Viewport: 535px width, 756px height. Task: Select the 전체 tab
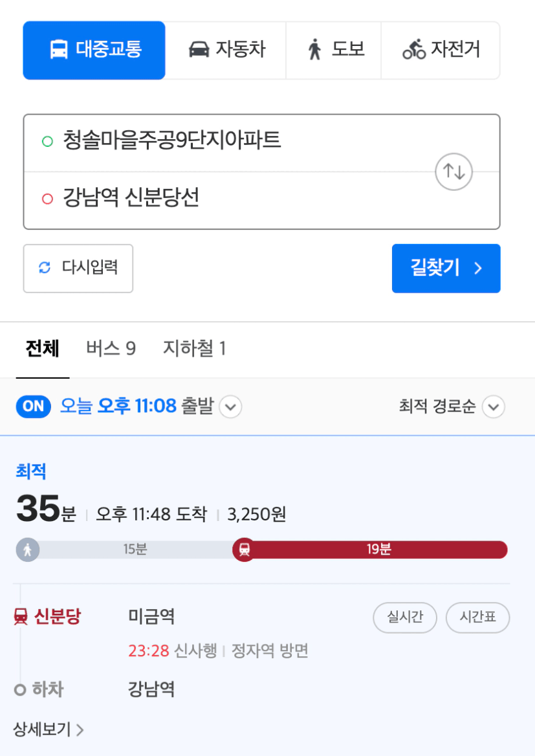[x=43, y=348]
